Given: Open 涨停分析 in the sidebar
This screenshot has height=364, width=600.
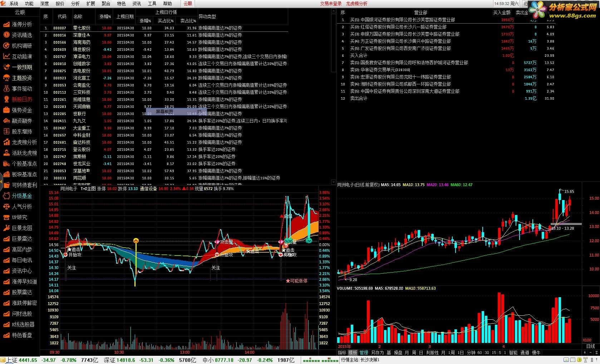Looking at the screenshot, I should coord(18,24).
